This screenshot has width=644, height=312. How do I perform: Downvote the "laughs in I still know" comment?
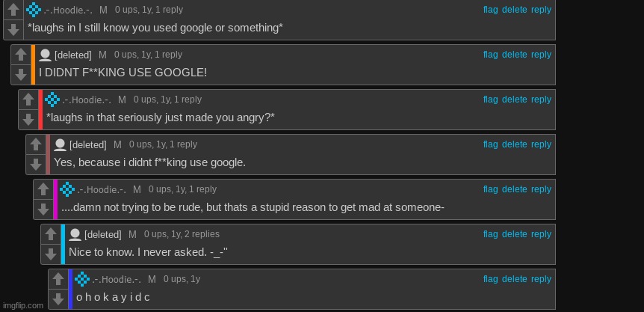click(13, 30)
